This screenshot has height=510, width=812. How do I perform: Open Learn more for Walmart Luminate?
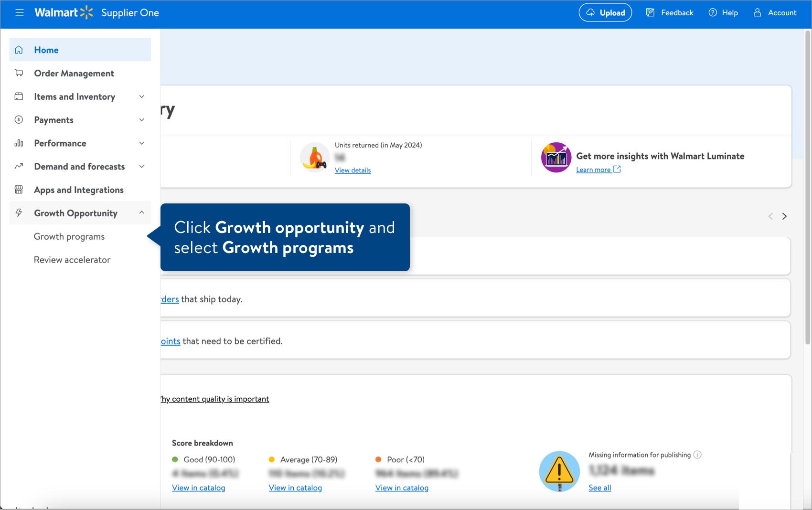coord(594,169)
